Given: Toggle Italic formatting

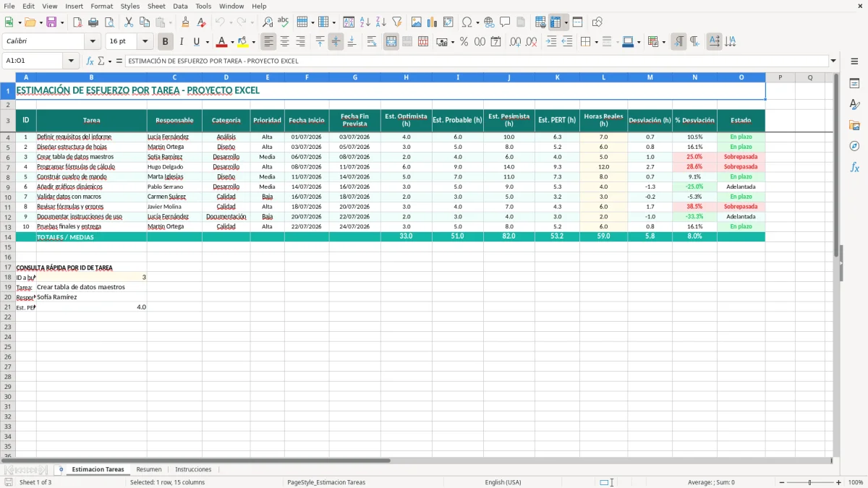Looking at the screenshot, I should click(x=182, y=42).
